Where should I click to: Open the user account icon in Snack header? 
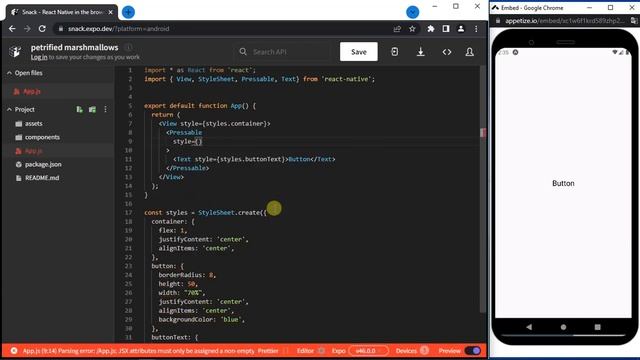point(469,52)
